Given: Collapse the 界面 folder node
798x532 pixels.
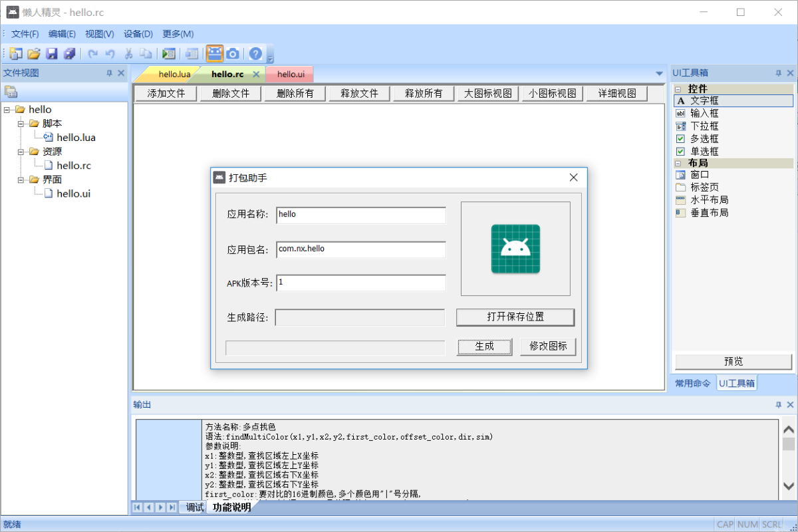Looking at the screenshot, I should click(x=21, y=180).
